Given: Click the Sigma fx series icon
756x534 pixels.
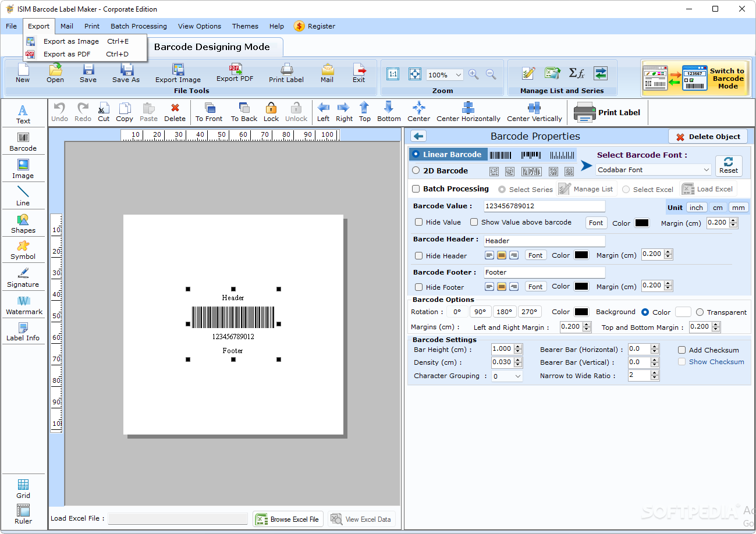Looking at the screenshot, I should [x=576, y=73].
